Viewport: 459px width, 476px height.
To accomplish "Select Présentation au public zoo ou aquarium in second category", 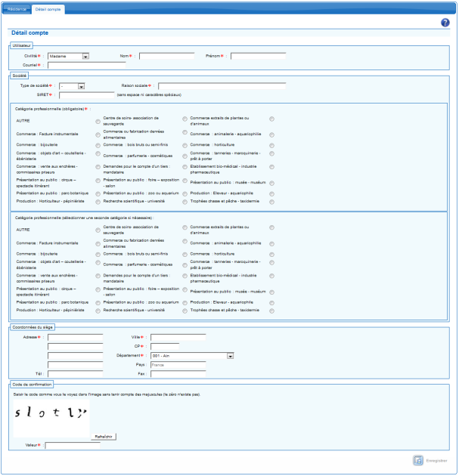I will tap(185, 303).
